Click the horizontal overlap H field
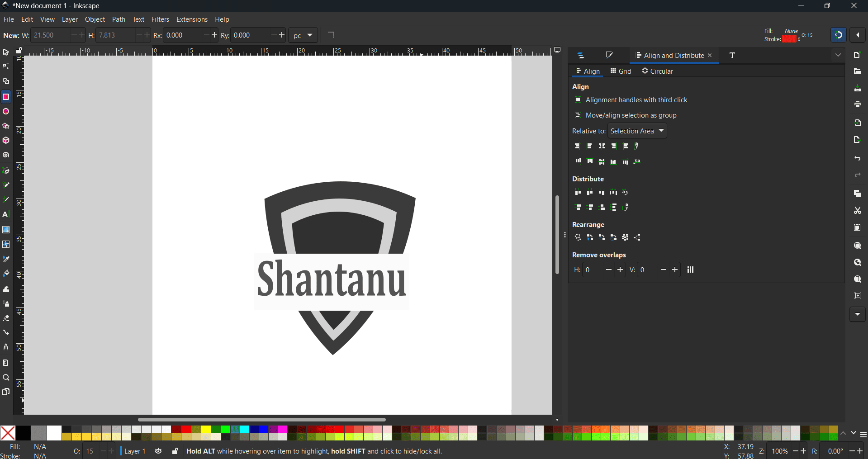 pos(593,270)
